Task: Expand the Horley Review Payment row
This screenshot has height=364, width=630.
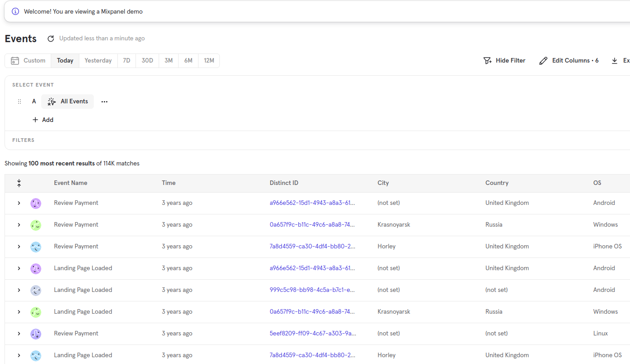Action: point(19,247)
